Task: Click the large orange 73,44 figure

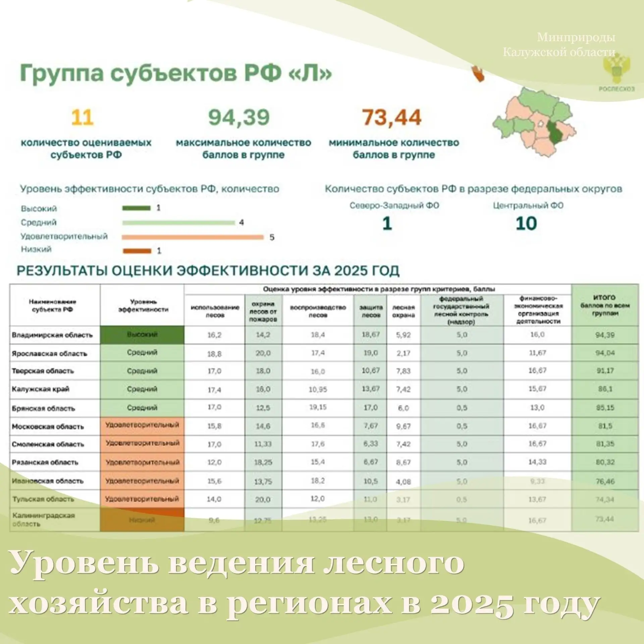Action: [391, 117]
